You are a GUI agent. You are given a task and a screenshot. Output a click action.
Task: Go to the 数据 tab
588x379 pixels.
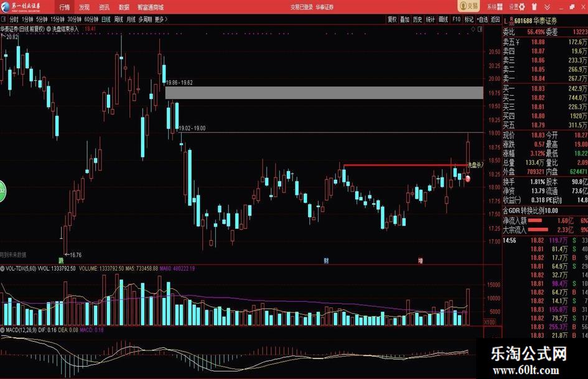pos(124,7)
